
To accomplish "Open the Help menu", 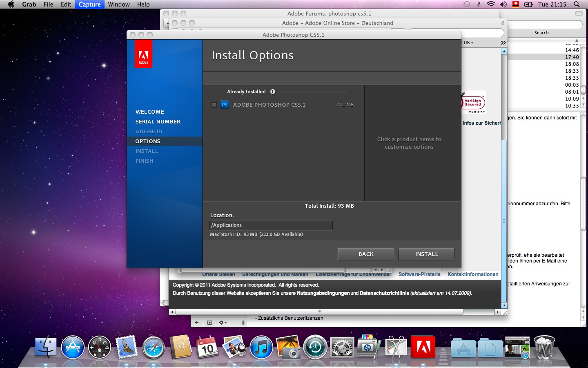I will click(143, 4).
